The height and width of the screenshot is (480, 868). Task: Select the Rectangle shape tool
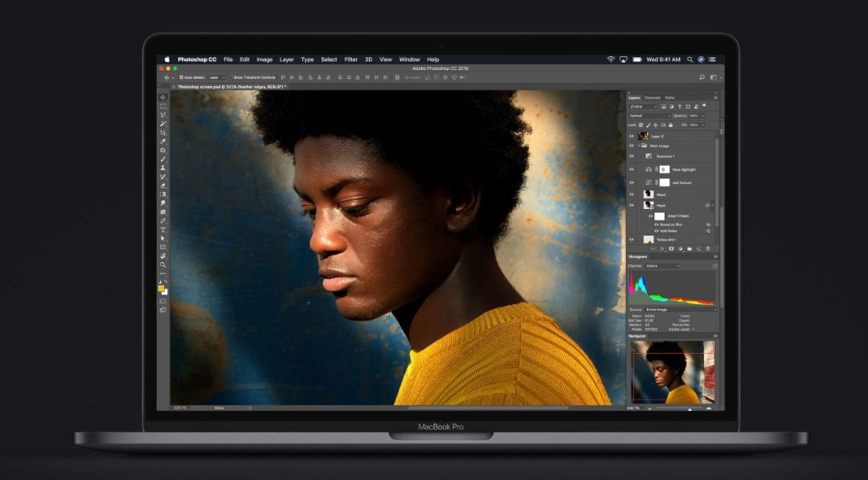(162, 248)
